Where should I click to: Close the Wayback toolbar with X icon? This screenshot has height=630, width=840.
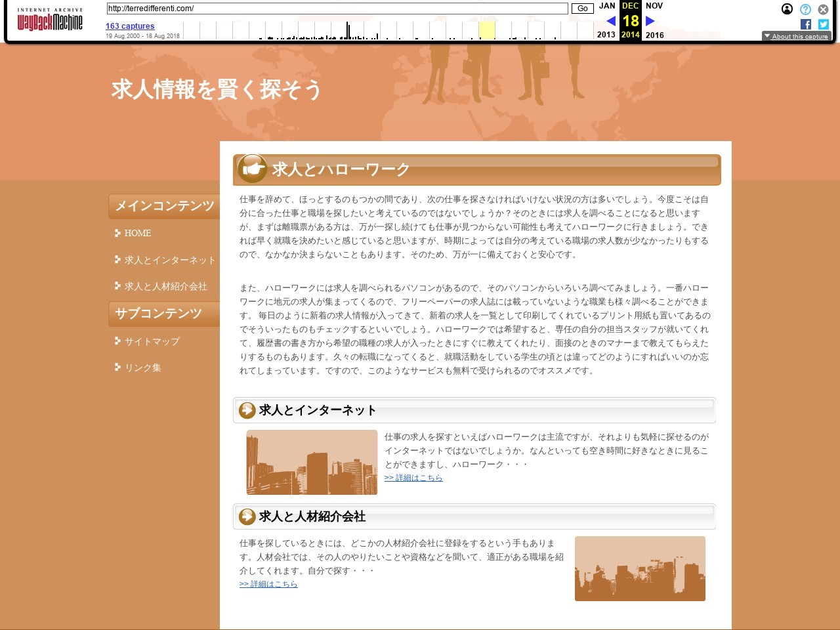click(x=823, y=9)
